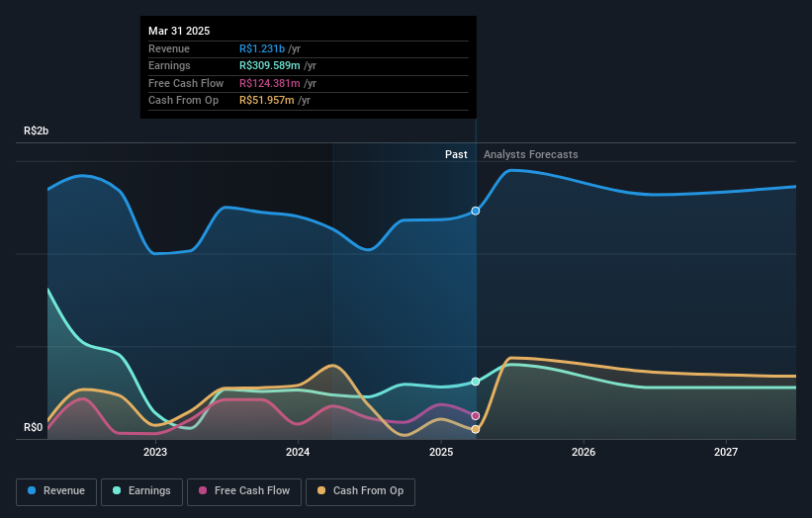The height and width of the screenshot is (518, 812).
Task: Click the teal Earnings data point marker
Action: [x=476, y=382]
